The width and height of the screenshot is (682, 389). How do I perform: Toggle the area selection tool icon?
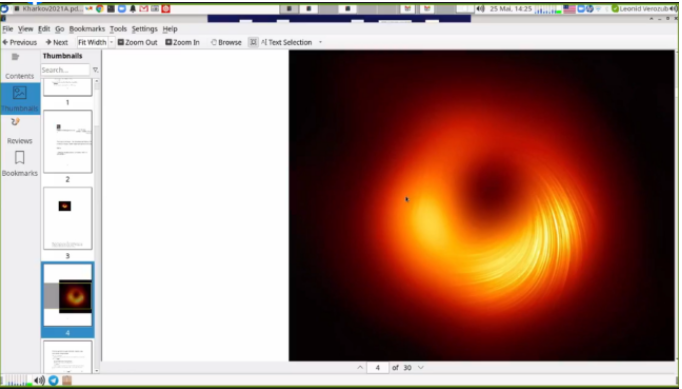[253, 42]
